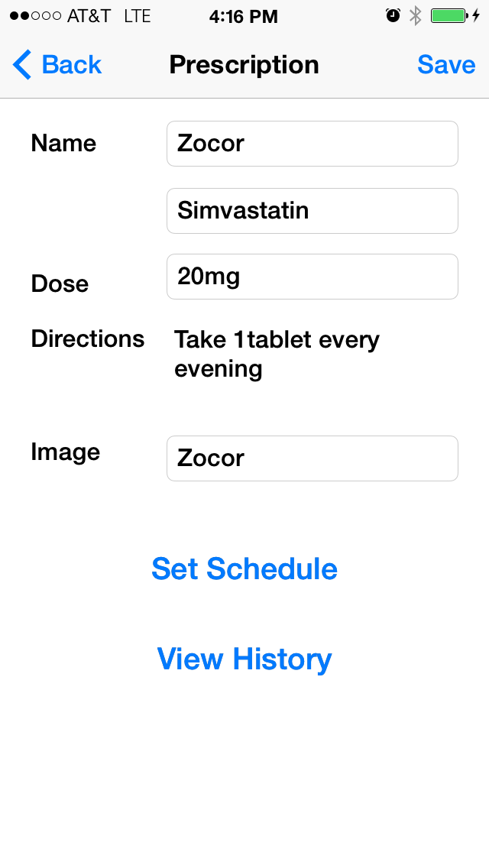
Task: Click the battery charging icon
Action: click(x=451, y=15)
